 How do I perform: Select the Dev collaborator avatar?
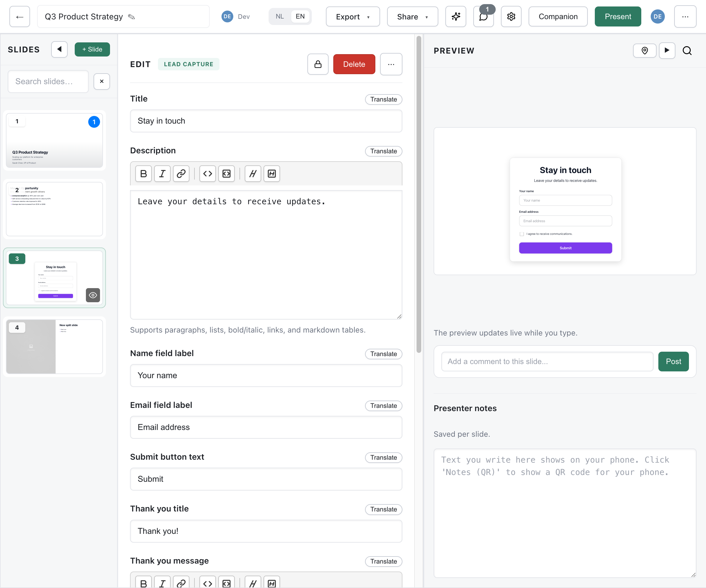click(227, 16)
